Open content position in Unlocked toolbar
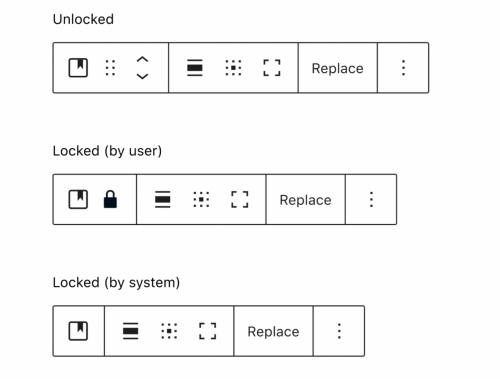Viewport: 500px width, 379px height. [233, 68]
